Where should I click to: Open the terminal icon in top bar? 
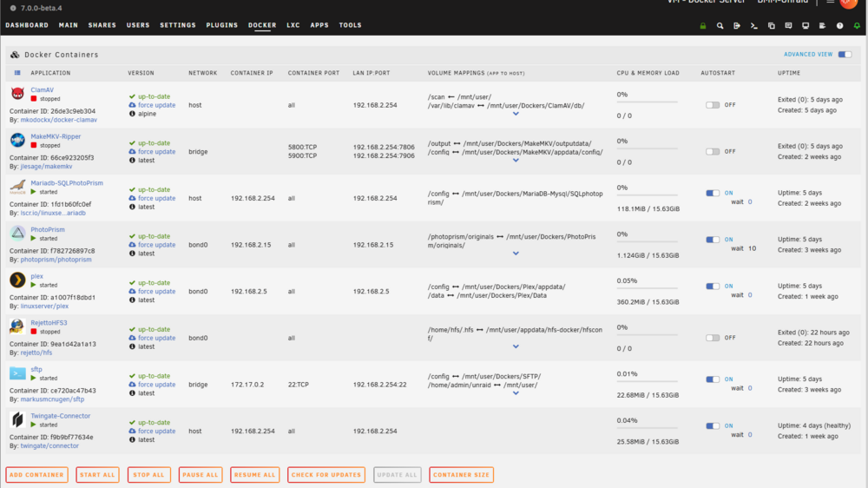754,25
